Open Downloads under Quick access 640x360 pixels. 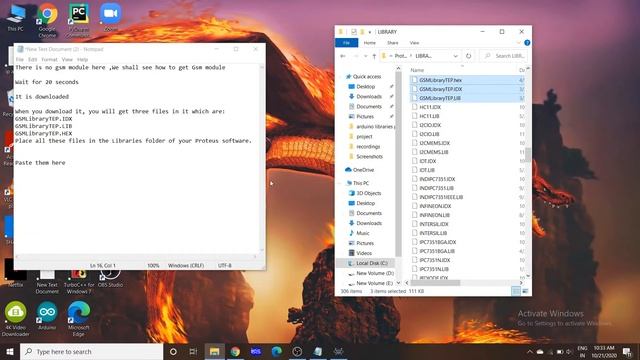point(365,96)
